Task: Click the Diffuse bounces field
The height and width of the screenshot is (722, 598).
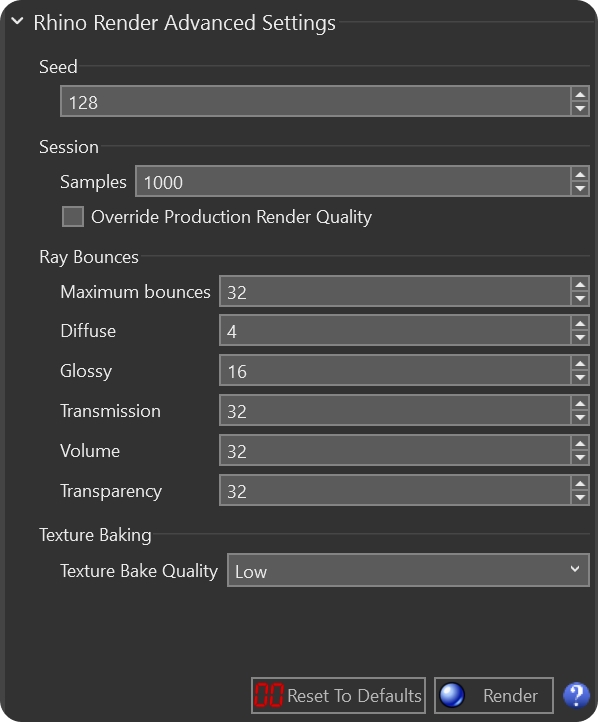Action: pos(395,331)
